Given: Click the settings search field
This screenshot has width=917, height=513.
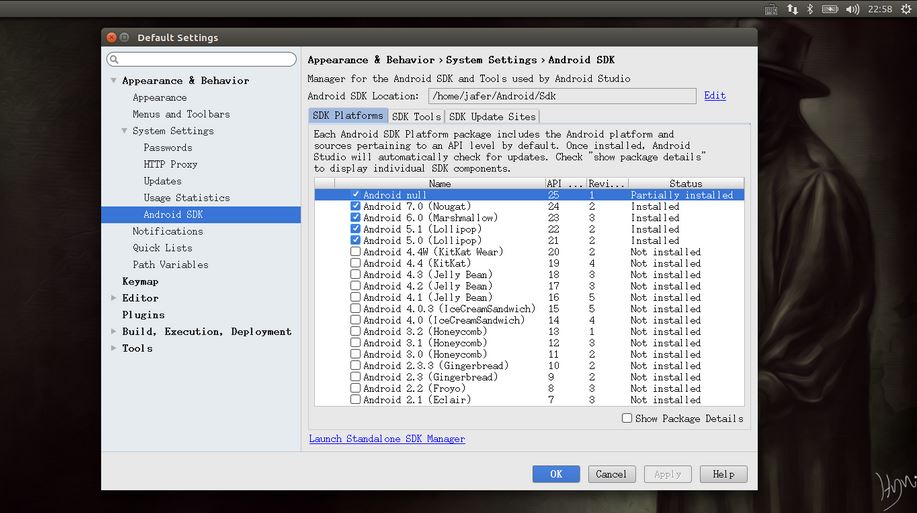Looking at the screenshot, I should click(x=202, y=59).
